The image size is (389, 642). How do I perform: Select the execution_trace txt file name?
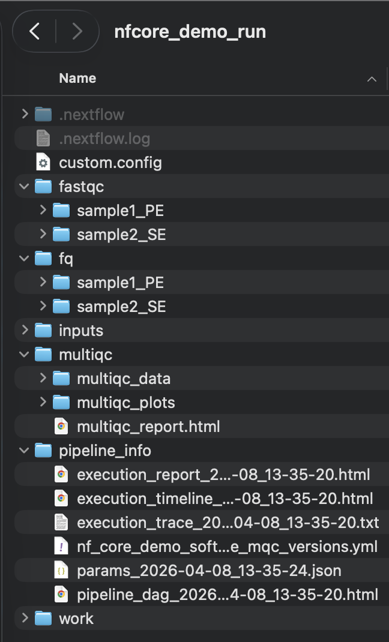(228, 523)
